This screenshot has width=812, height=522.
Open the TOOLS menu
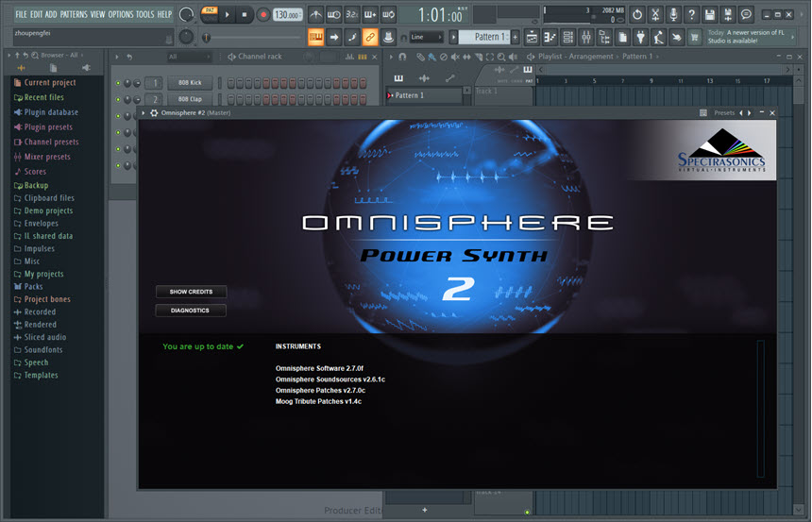(x=145, y=14)
